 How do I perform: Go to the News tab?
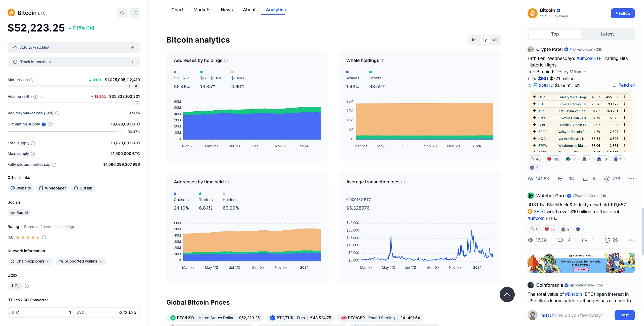227,10
